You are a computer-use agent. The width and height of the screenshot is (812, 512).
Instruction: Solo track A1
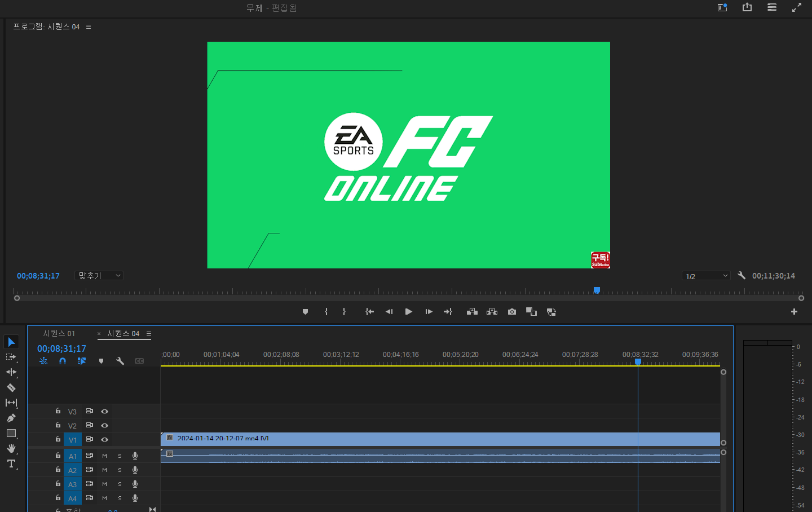pyautogui.click(x=120, y=456)
